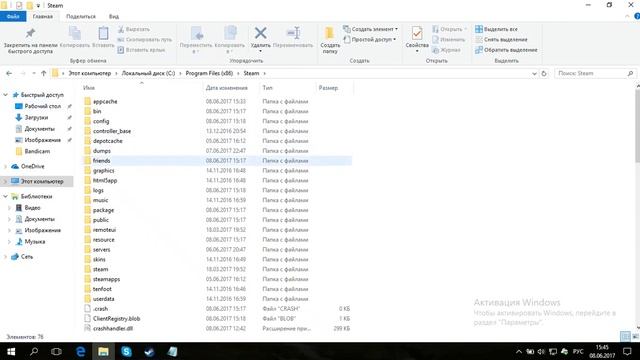Select the ClientRegistry.blob file
640x360 pixels.
pos(116,319)
